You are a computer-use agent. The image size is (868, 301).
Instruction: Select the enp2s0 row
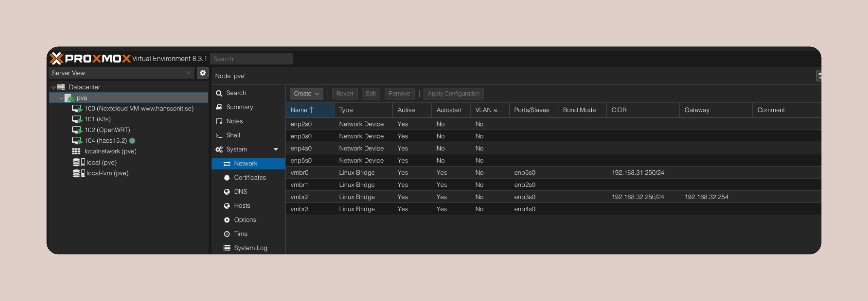point(553,124)
